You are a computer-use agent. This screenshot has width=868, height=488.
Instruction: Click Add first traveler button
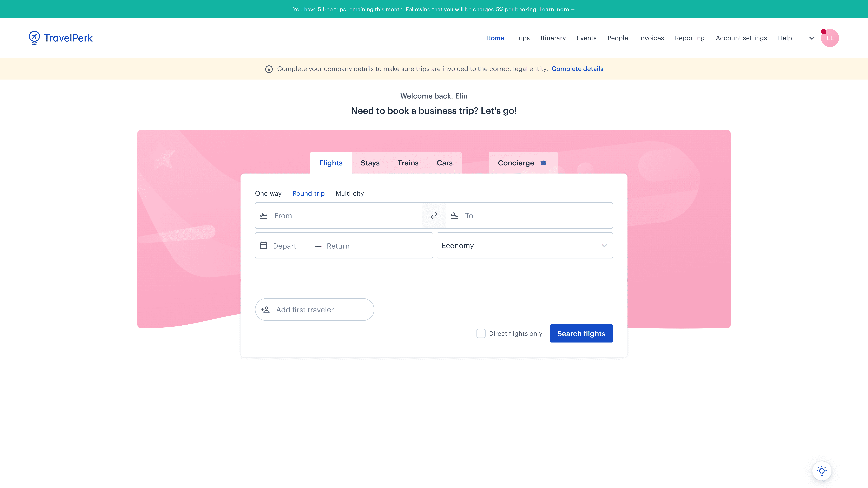click(x=314, y=310)
